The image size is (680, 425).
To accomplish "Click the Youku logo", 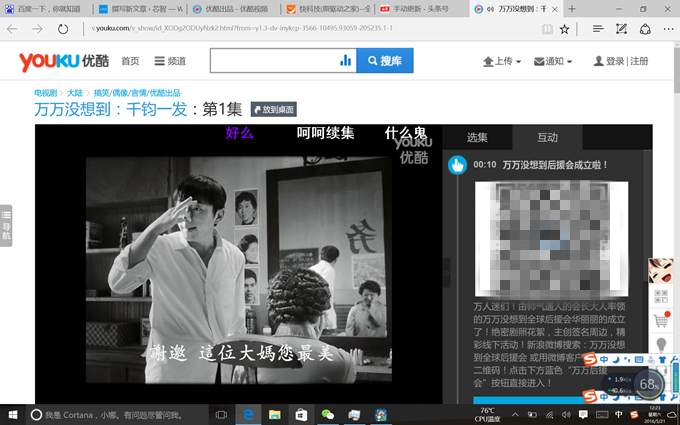I will tap(64, 61).
